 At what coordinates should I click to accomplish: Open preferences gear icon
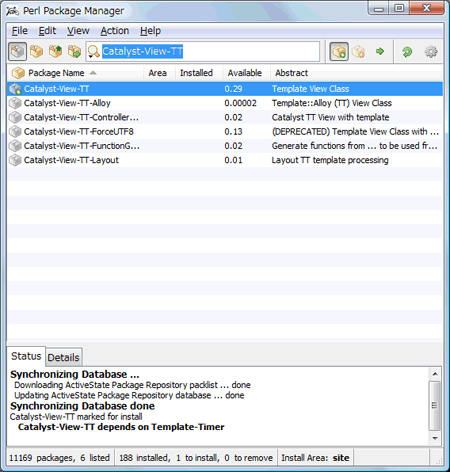point(431,52)
